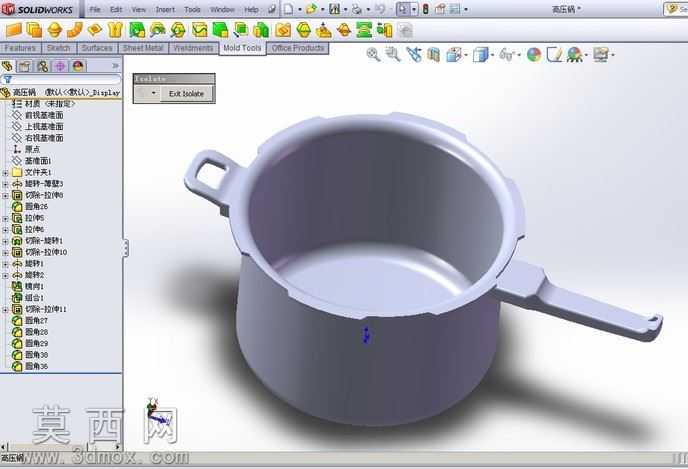Switch to the Features tab
Image resolution: width=688 pixels, height=469 pixels.
coord(21,48)
